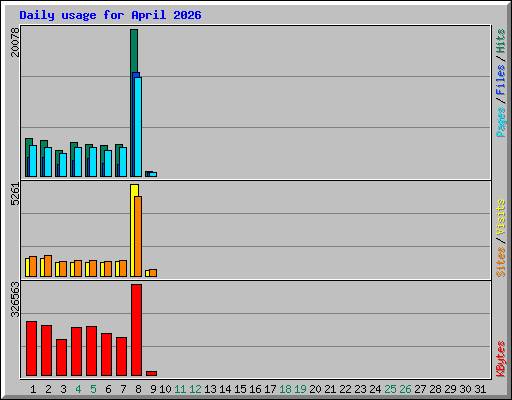Click day 20 on the x-axis

(x=315, y=389)
